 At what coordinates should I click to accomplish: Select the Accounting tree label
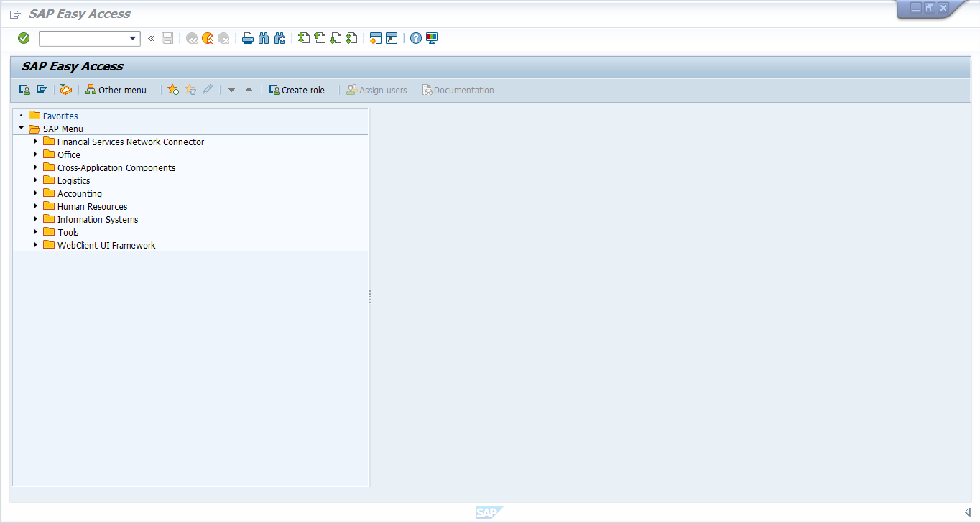point(80,193)
